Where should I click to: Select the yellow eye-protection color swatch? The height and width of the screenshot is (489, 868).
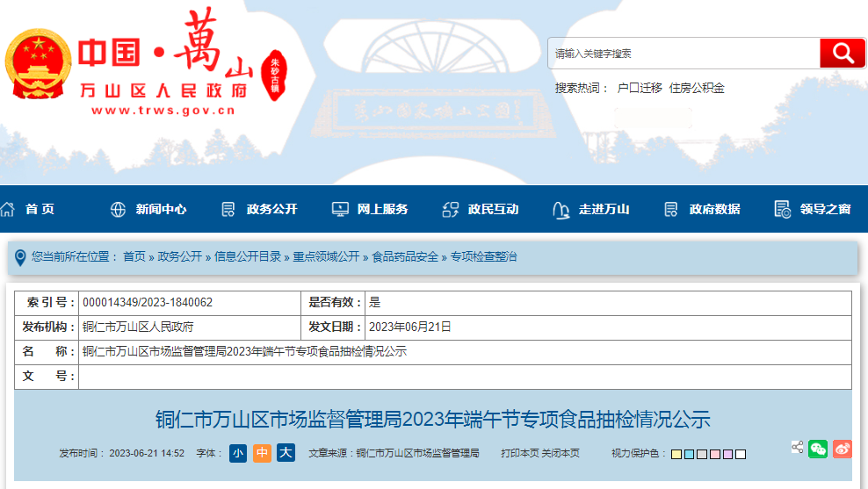[x=676, y=454]
